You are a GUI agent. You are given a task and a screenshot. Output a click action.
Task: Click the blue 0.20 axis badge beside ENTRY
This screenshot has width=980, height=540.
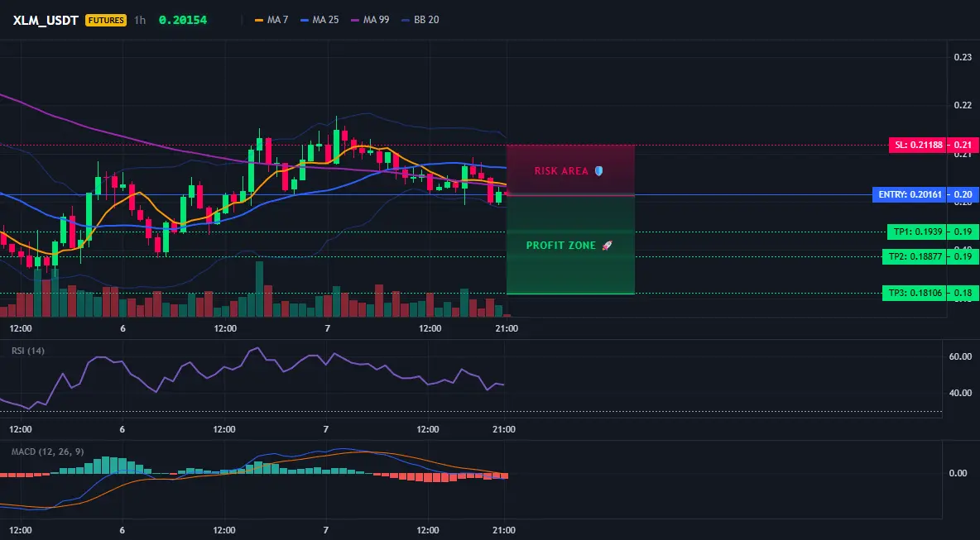tap(963, 195)
